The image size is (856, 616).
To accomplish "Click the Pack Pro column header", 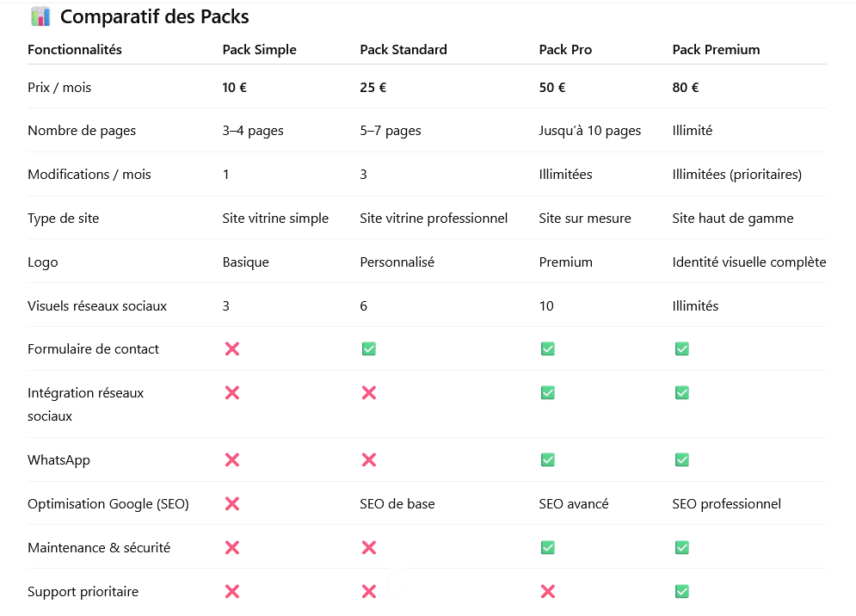I will pyautogui.click(x=565, y=50).
